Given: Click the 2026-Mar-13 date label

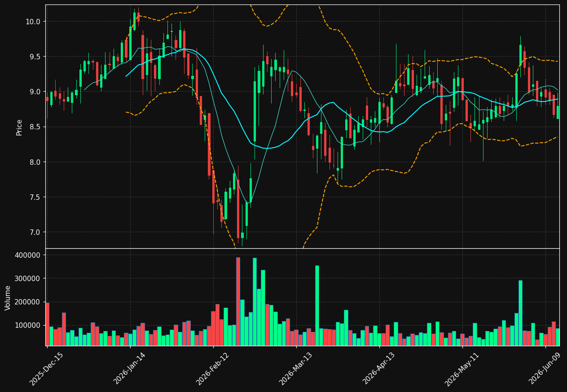Looking at the screenshot, I should 295,369.
